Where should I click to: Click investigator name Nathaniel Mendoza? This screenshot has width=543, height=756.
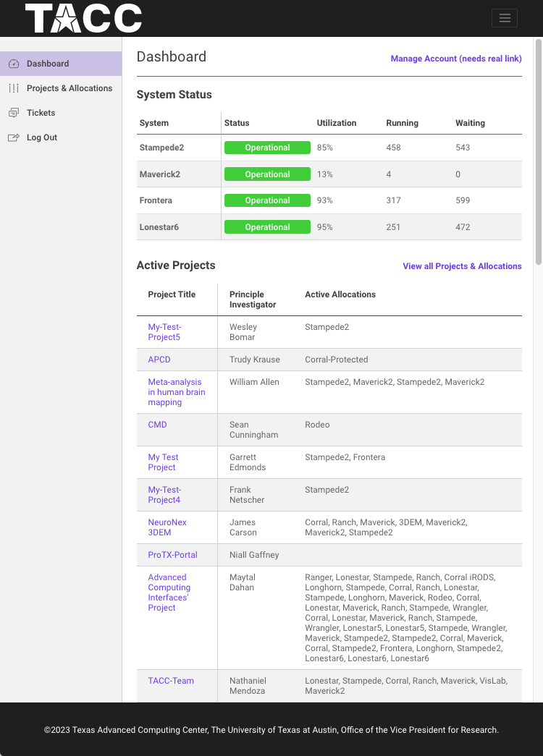coord(248,686)
